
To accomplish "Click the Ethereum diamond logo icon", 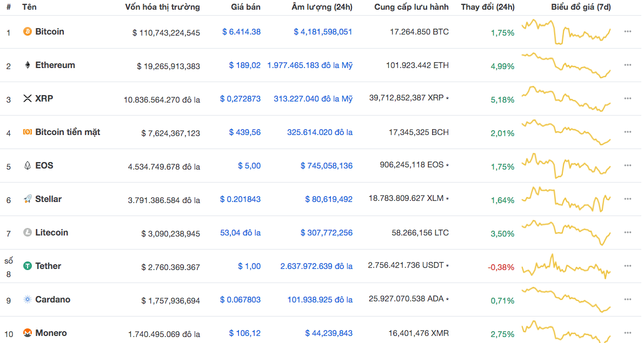I will (x=27, y=65).
